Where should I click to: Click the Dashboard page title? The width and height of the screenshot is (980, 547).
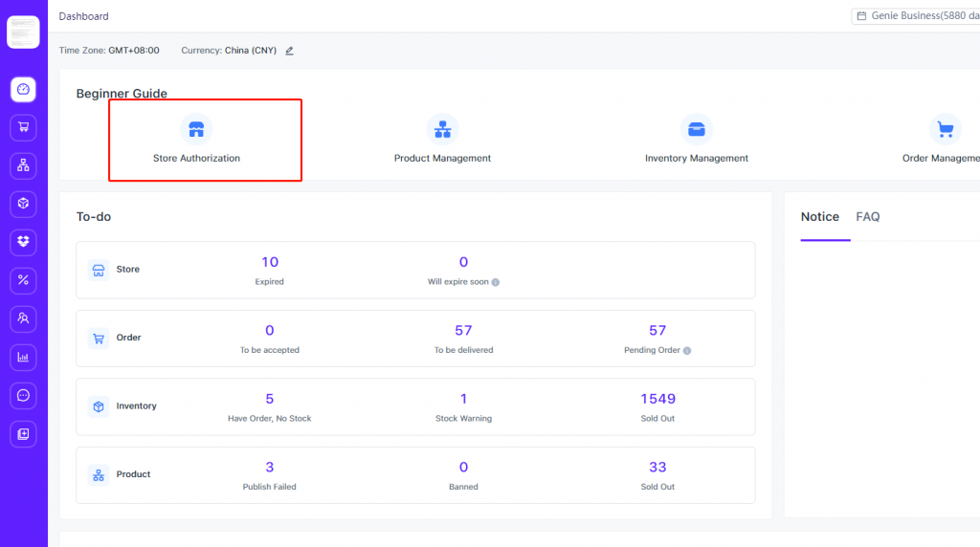click(84, 16)
